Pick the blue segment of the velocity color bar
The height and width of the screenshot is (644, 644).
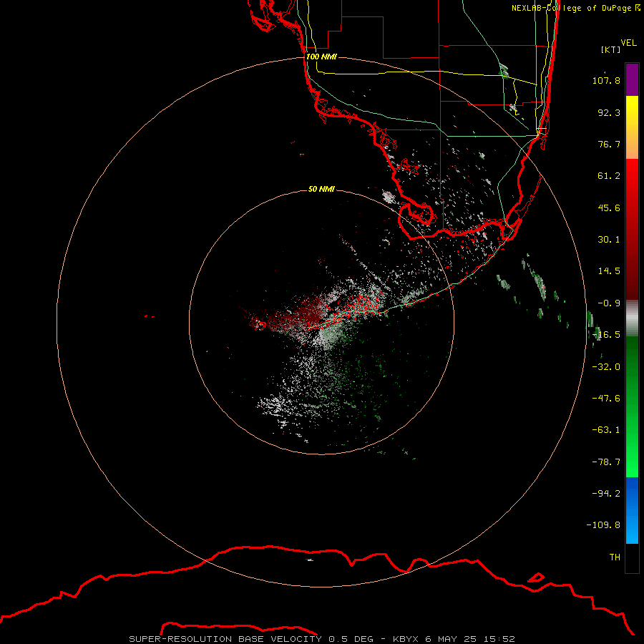632,510
